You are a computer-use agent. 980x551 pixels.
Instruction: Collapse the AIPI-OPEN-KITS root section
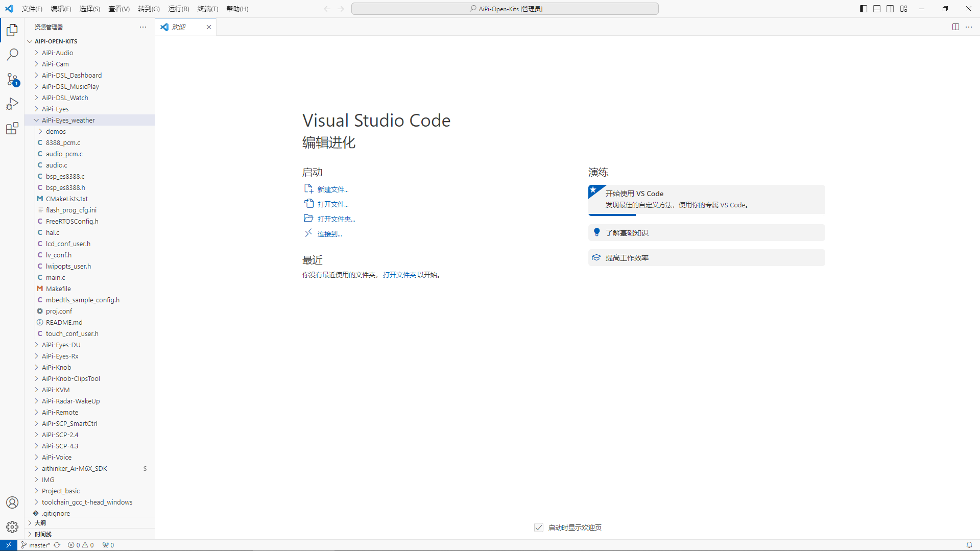click(x=89, y=41)
